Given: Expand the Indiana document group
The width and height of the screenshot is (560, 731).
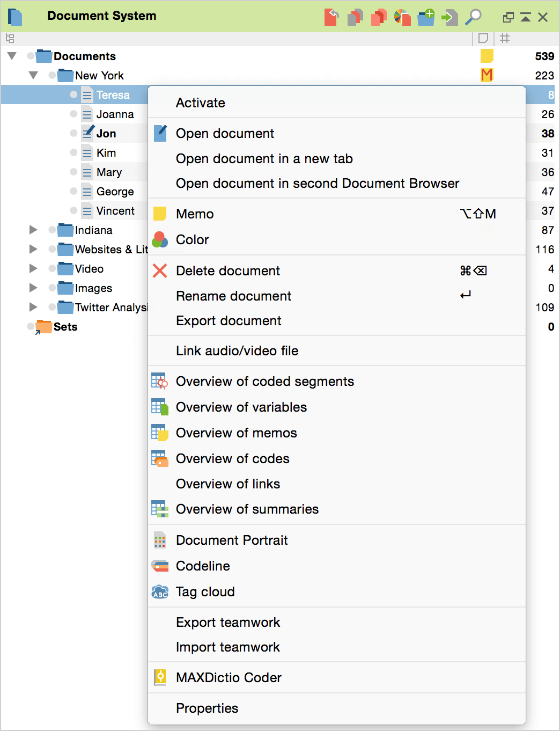Looking at the screenshot, I should pyautogui.click(x=33, y=230).
